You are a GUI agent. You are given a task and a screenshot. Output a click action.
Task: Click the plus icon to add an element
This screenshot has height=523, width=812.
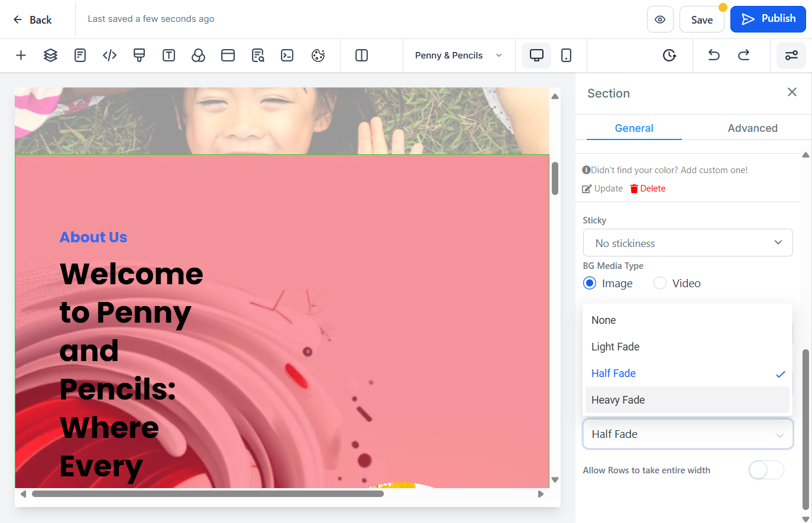[x=21, y=56]
